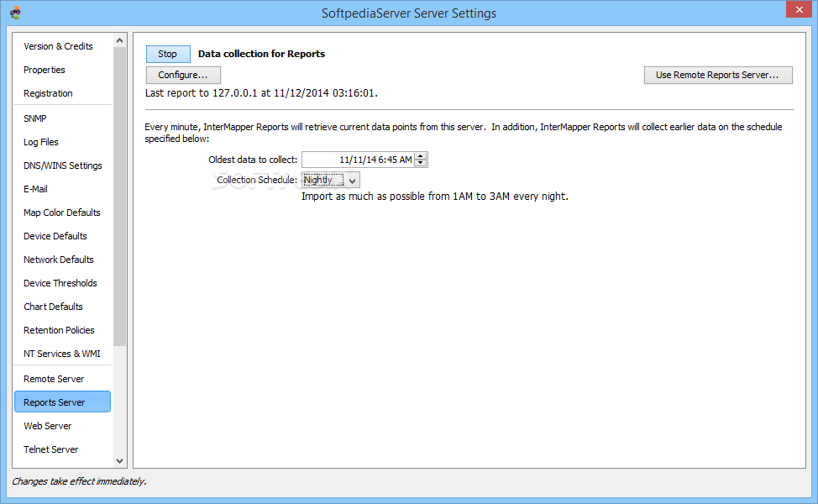Select NT Services & WMI
This screenshot has height=504, width=818.
click(61, 353)
